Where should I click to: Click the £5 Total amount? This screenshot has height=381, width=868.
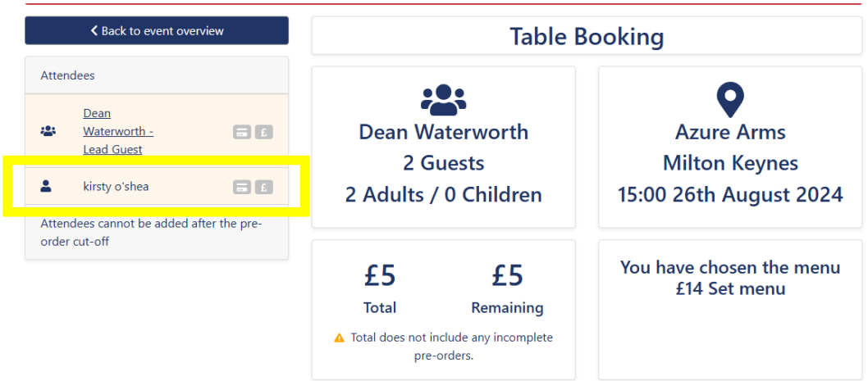coord(379,276)
